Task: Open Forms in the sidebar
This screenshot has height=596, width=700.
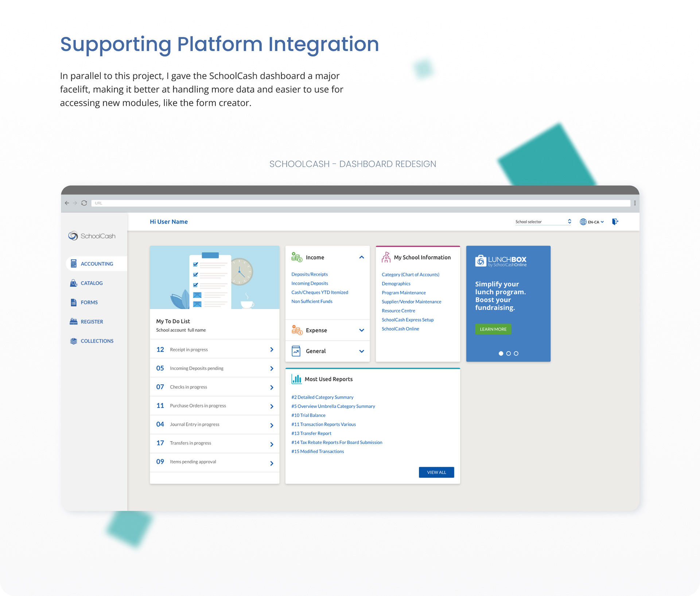Action: [x=89, y=302]
